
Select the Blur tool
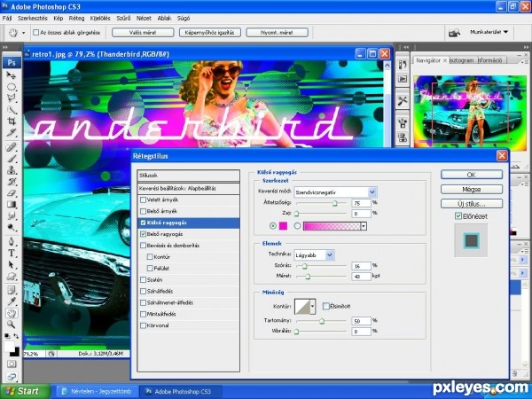click(x=12, y=215)
